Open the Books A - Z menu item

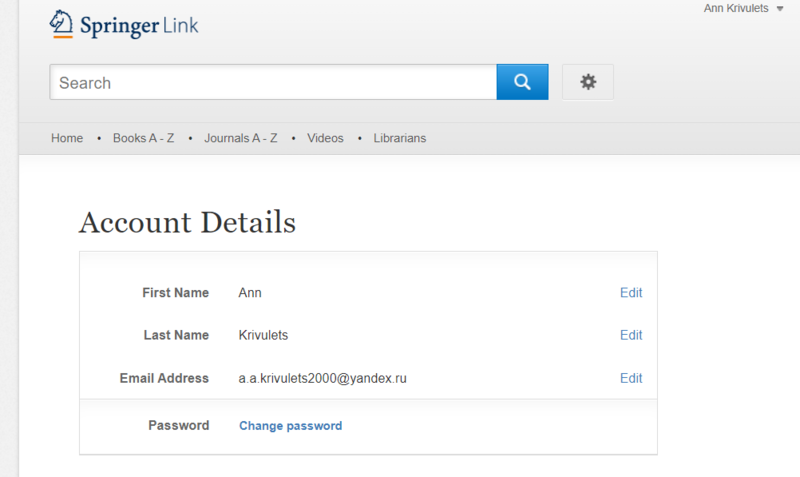pyautogui.click(x=144, y=138)
